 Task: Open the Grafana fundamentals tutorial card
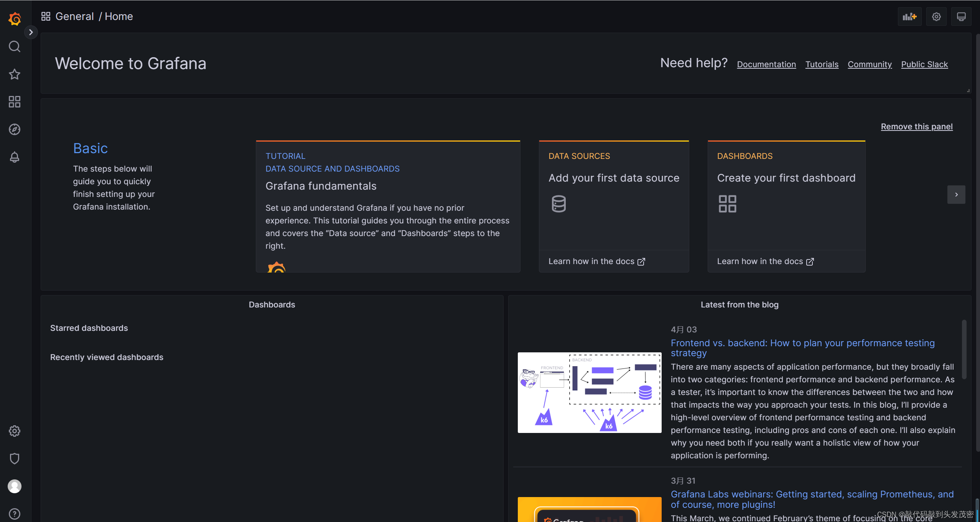click(388, 206)
